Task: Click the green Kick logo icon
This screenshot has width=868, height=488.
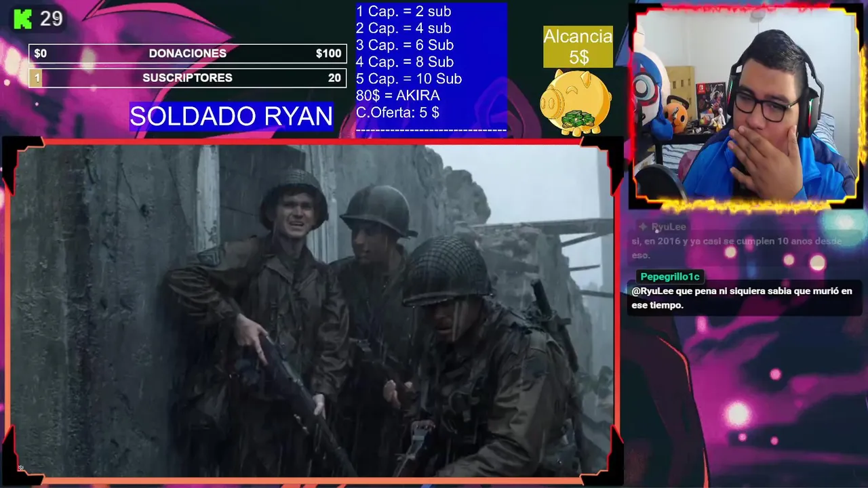Action: (x=22, y=19)
